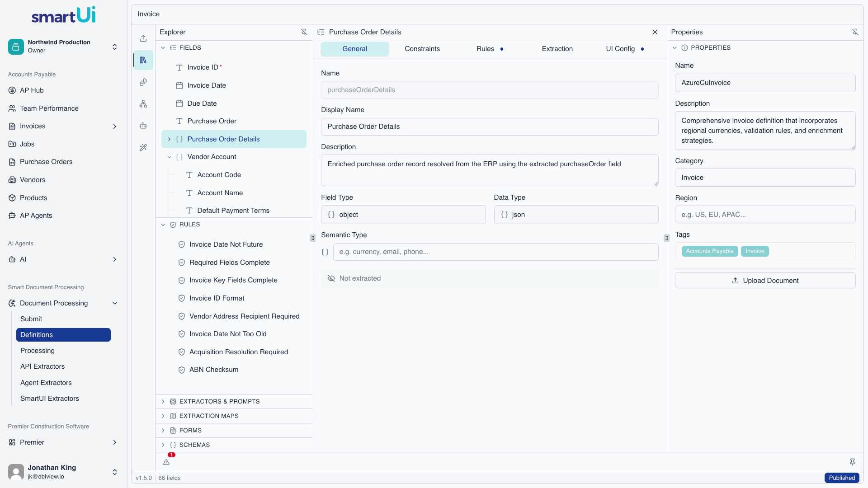The height and width of the screenshot is (488, 868).
Task: Open SmartUI Extractors
Action: point(63,399)
